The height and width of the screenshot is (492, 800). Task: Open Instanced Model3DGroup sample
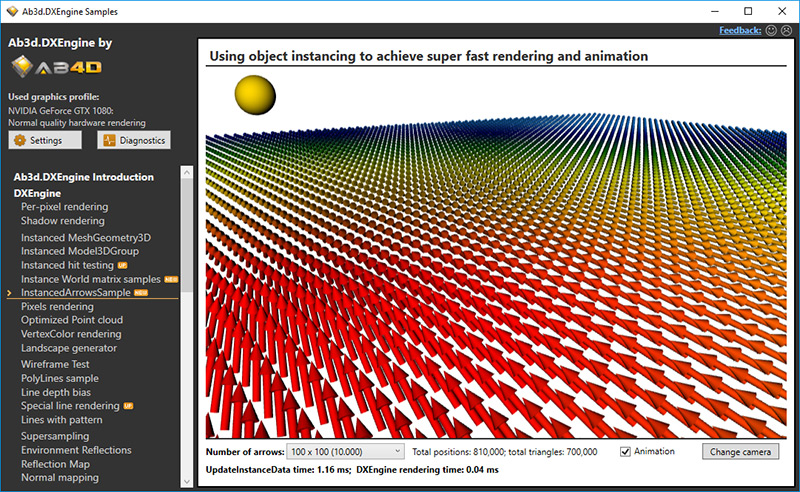(80, 251)
